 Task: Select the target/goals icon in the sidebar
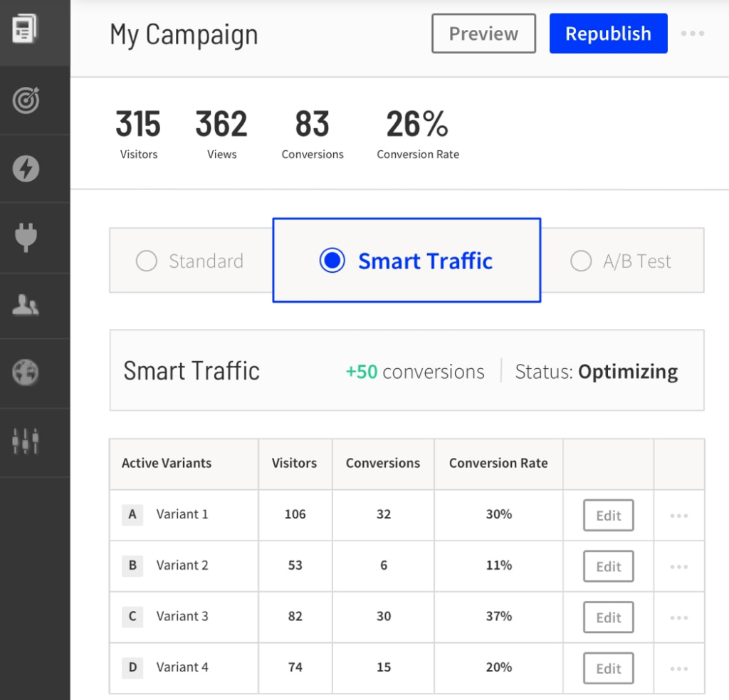[x=26, y=100]
